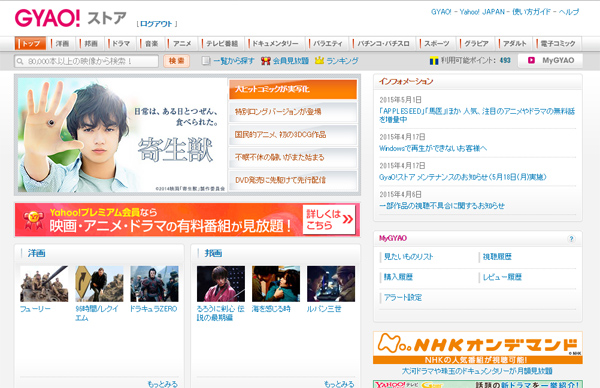The image size is (600, 388).
Task: Open the パチンコ・パチスロ tab
Action: [383, 44]
